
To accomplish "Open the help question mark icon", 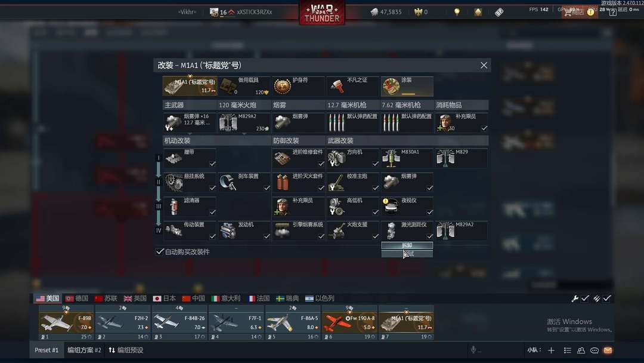I will click(613, 12).
